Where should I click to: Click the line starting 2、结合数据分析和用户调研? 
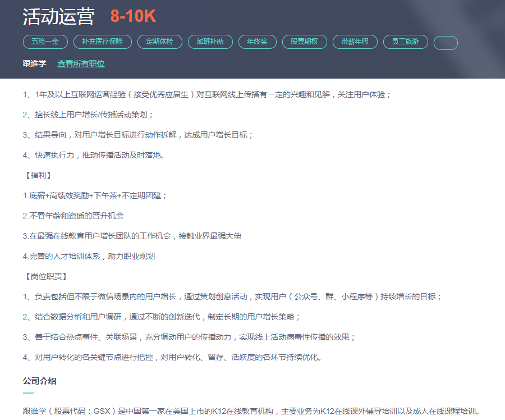tap(162, 317)
